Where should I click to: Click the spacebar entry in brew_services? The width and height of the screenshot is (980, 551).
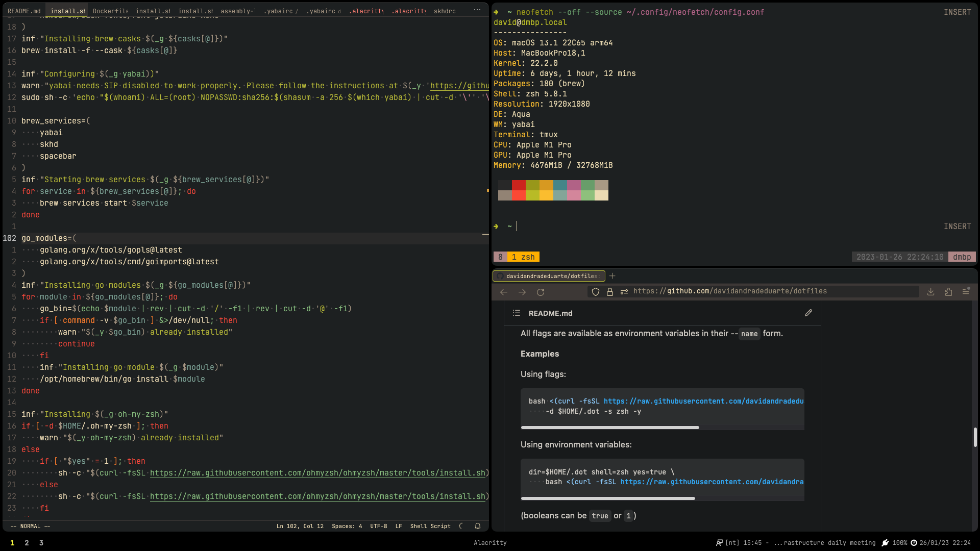tap(58, 156)
